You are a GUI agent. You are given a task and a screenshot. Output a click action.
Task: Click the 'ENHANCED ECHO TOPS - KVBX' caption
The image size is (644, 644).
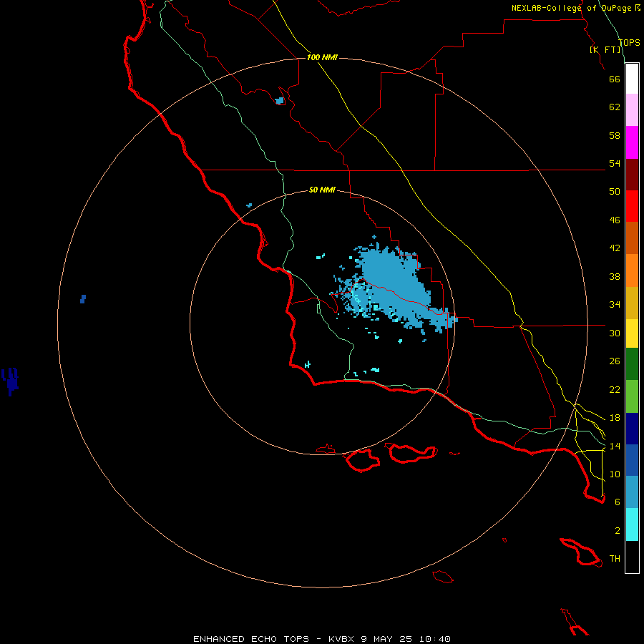(273, 639)
